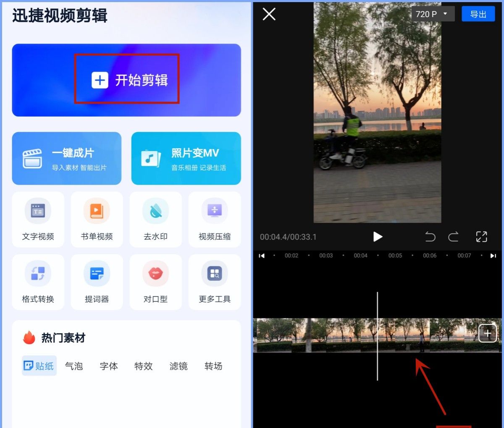
Task: Select the 书单视频 tool
Action: [97, 219]
